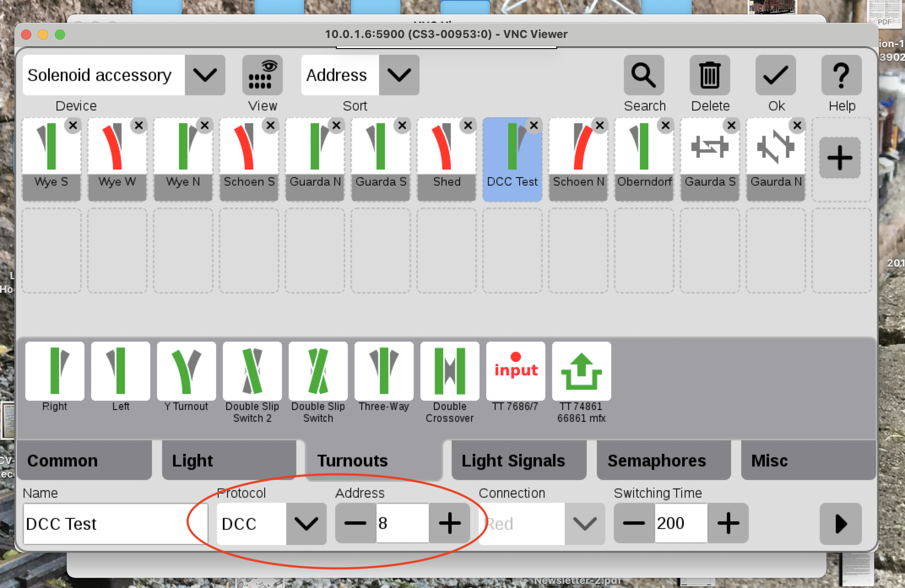The width and height of the screenshot is (905, 588).
Task: Expand the Solenoid accessory device dropdown
Action: pyautogui.click(x=205, y=75)
